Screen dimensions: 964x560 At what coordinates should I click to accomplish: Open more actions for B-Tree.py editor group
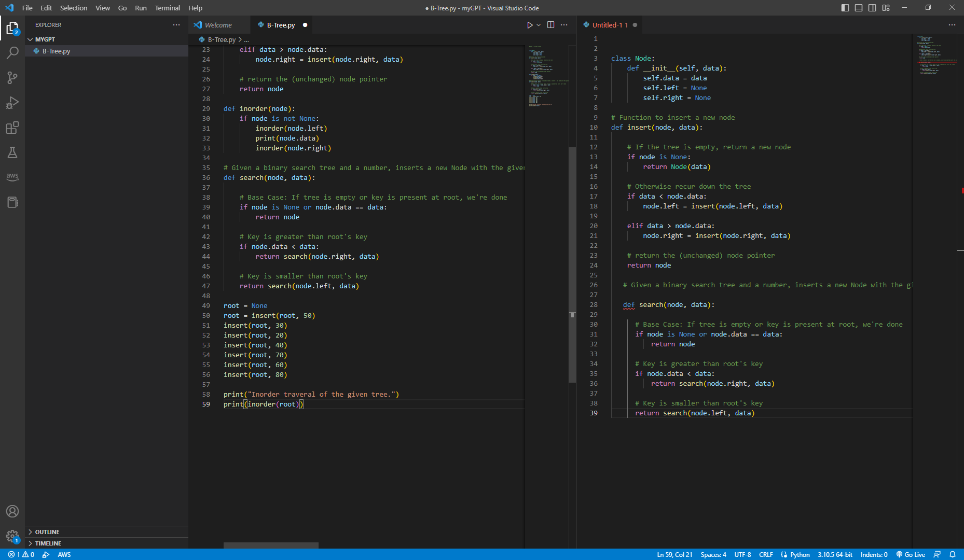[x=564, y=25]
